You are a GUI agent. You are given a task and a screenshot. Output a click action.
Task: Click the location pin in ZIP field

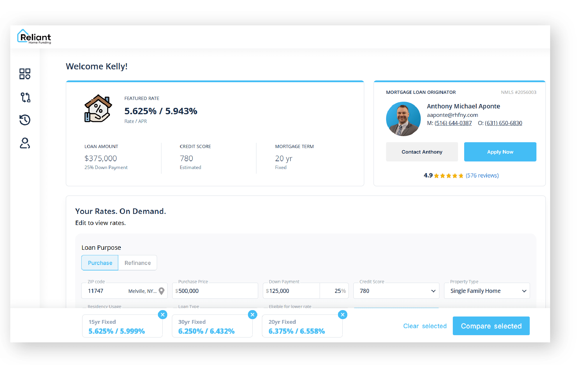pos(162,291)
